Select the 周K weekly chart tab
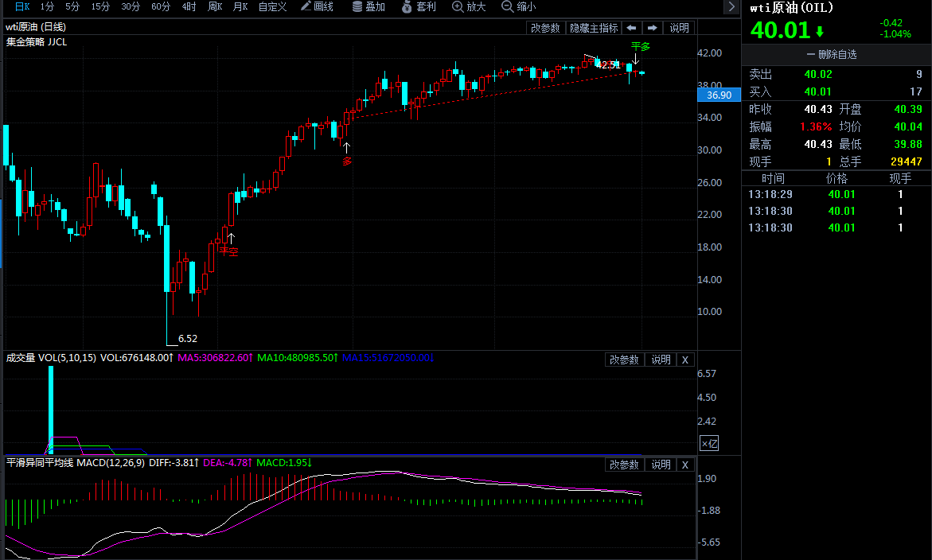 (x=215, y=6)
